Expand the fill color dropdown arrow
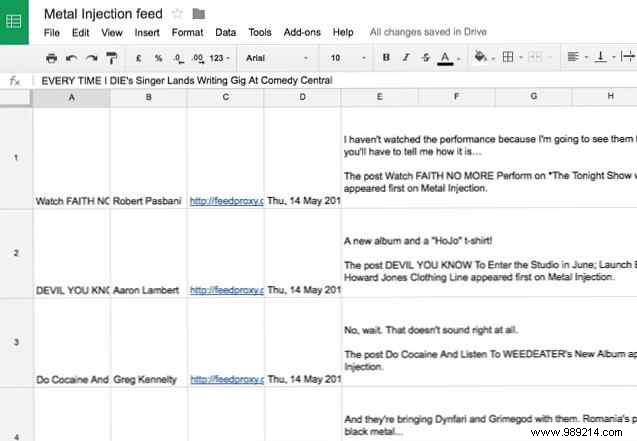Image resolution: width=637 pixels, height=441 pixels. click(493, 59)
